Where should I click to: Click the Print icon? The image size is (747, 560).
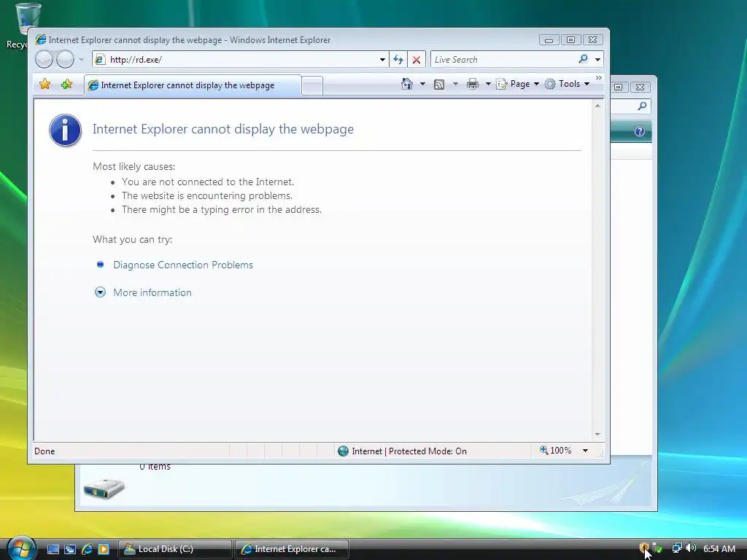pos(473,85)
